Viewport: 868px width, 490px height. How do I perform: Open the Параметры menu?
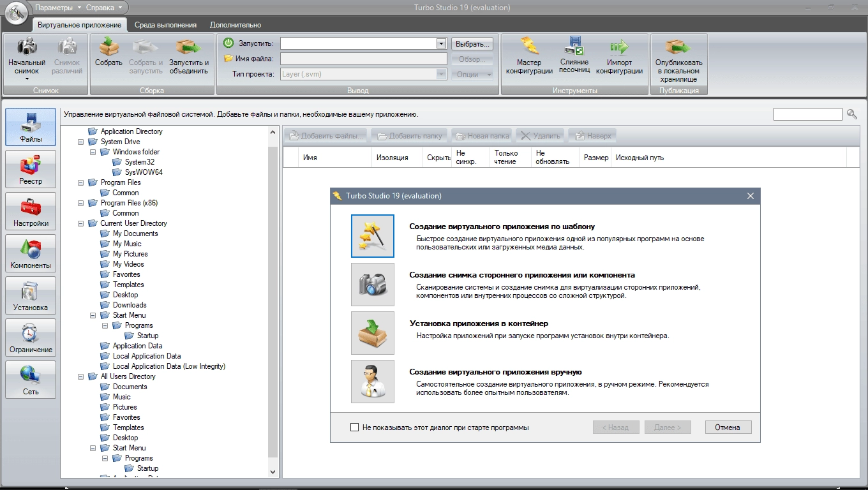point(57,8)
